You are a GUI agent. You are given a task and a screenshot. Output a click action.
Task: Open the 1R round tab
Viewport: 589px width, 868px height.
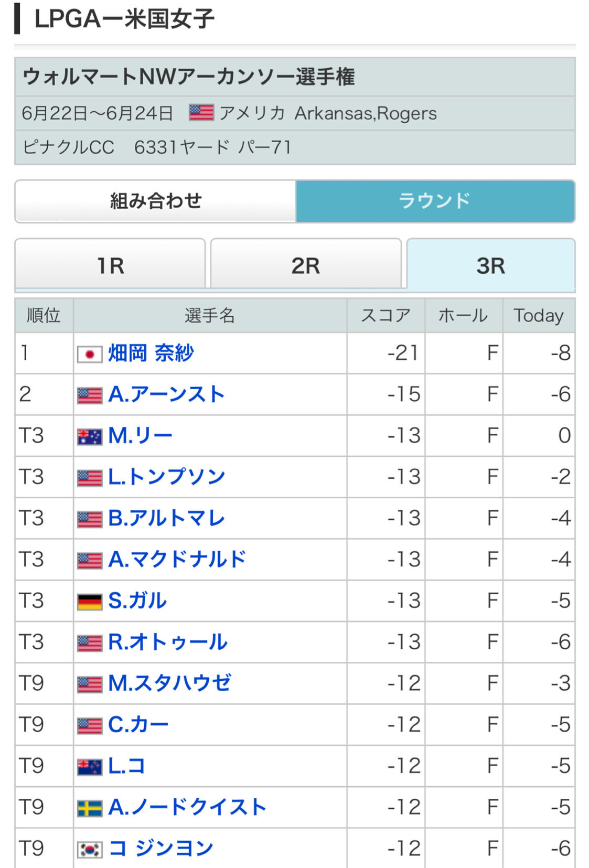point(110,264)
